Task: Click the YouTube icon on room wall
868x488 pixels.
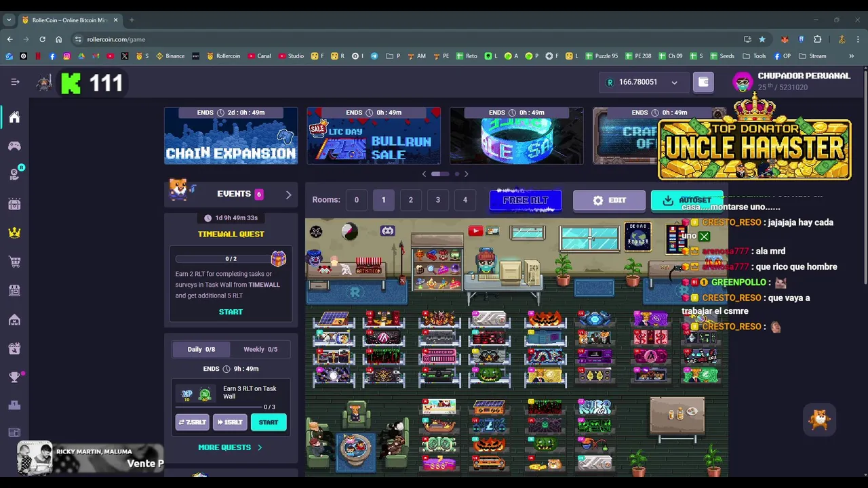Action: coord(475,231)
